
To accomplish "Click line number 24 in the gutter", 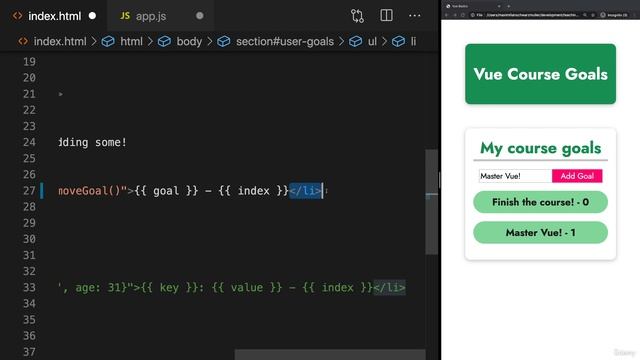I will (29, 142).
